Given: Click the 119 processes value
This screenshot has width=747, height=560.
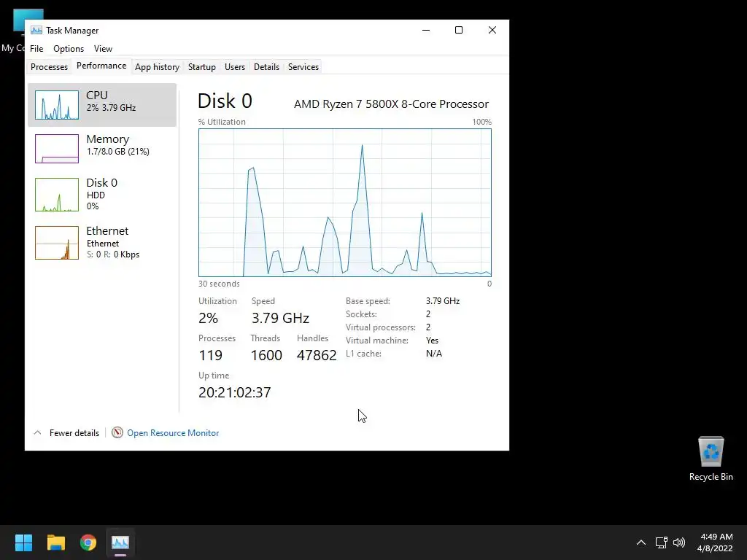Looking at the screenshot, I should (211, 355).
